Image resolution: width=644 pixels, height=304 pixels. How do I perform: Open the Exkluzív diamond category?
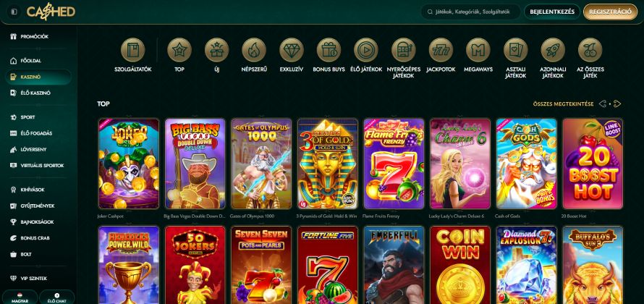tap(291, 50)
